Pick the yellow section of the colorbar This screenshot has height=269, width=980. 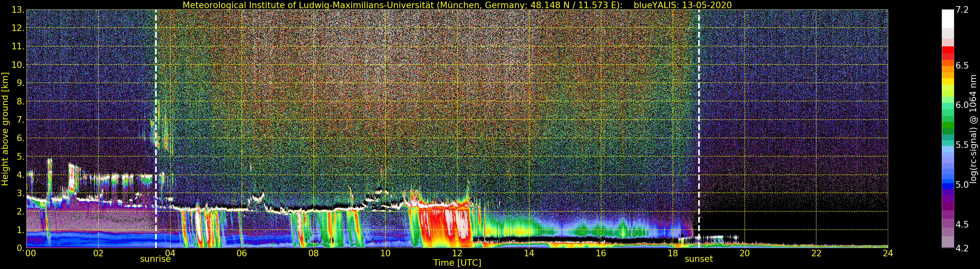click(948, 81)
